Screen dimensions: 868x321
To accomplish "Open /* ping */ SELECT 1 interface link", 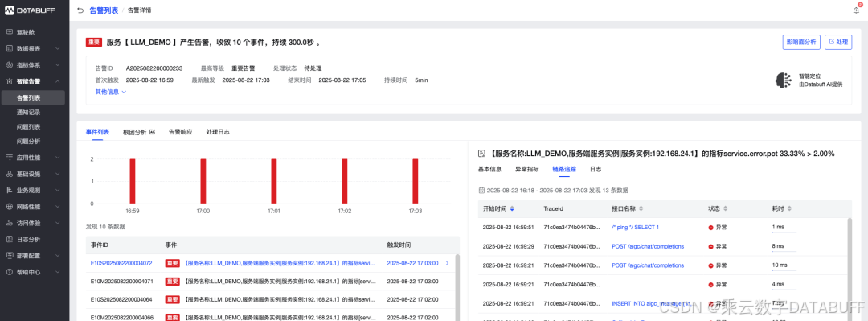I will coord(635,228).
